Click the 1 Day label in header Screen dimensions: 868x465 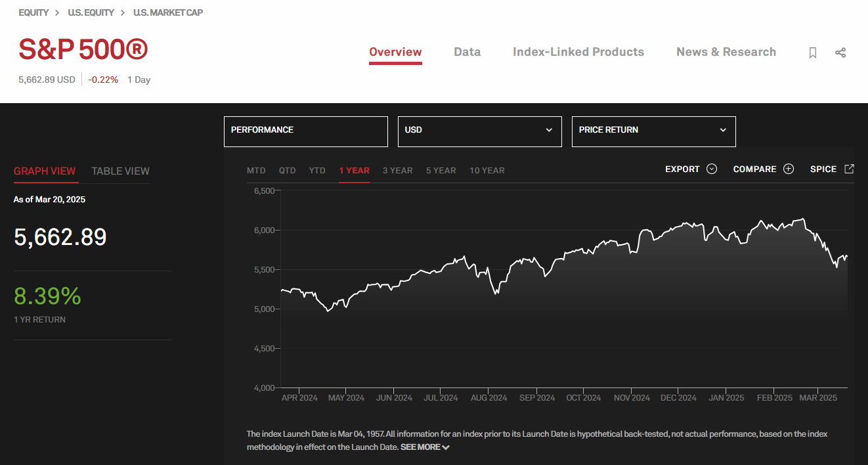point(139,79)
